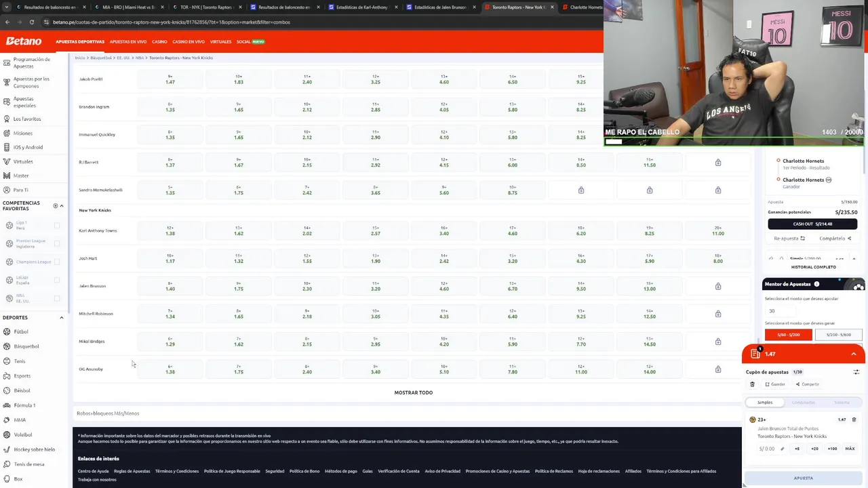Image resolution: width=868 pixels, height=488 pixels.
Task: Select MMA sport icon
Action: click(7, 420)
